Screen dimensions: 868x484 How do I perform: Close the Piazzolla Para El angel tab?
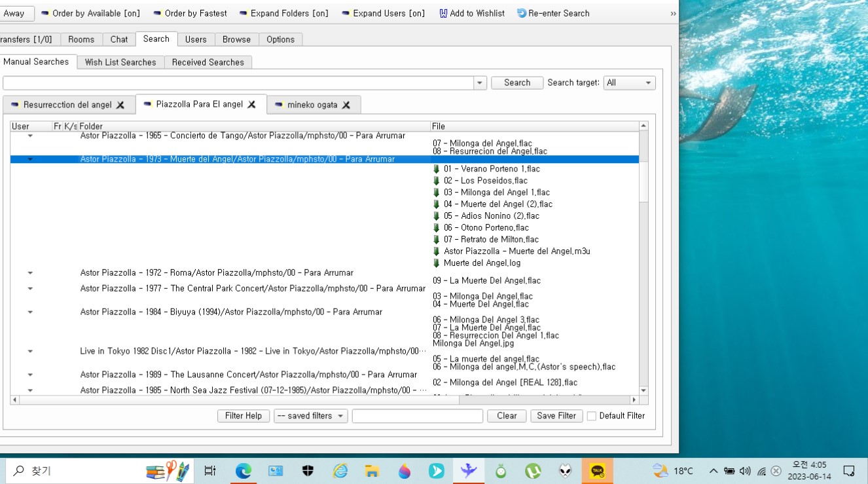coord(251,104)
